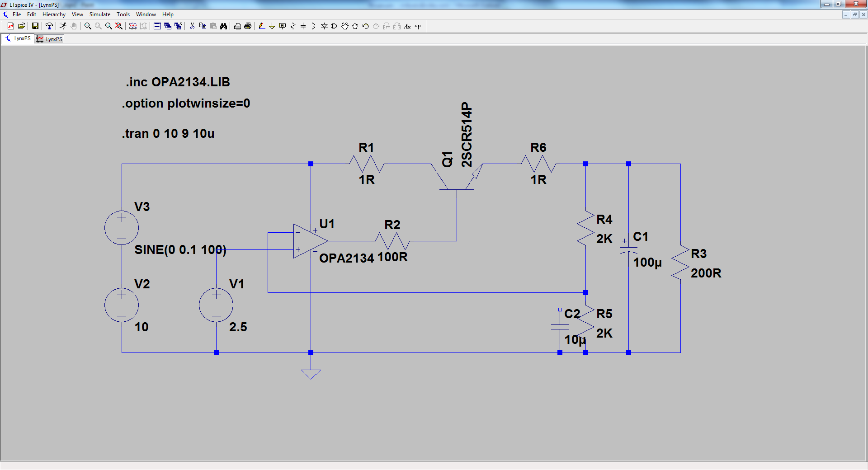Open the Component chooser gate icon
Viewport: 868px width, 470px height.
click(335, 26)
